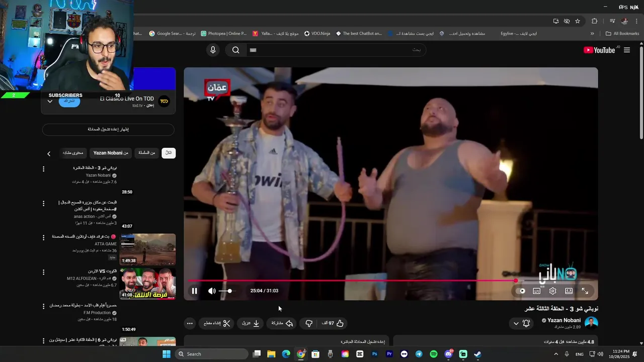The width and height of the screenshot is (644, 362).
Task: Open the YouTube hamburger guide menu
Action: click(627, 50)
